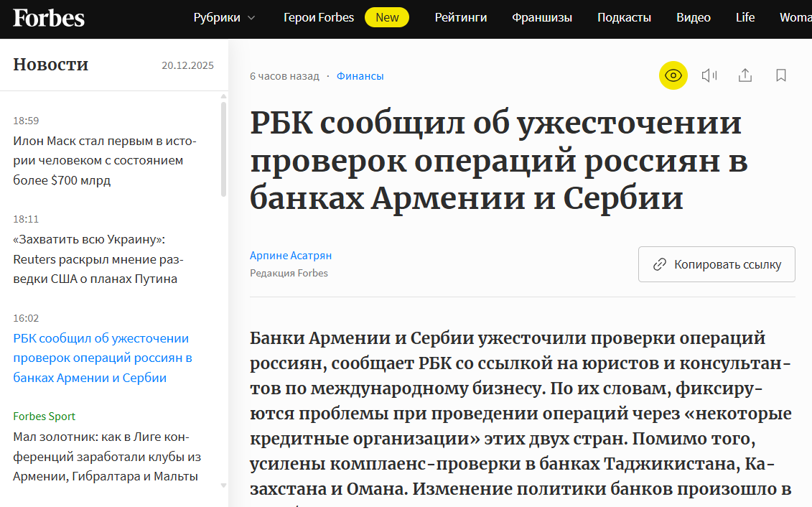Screen dimensions: 812x507
Task: Open news about Илон Маск $700 млрд
Action: click(105, 161)
